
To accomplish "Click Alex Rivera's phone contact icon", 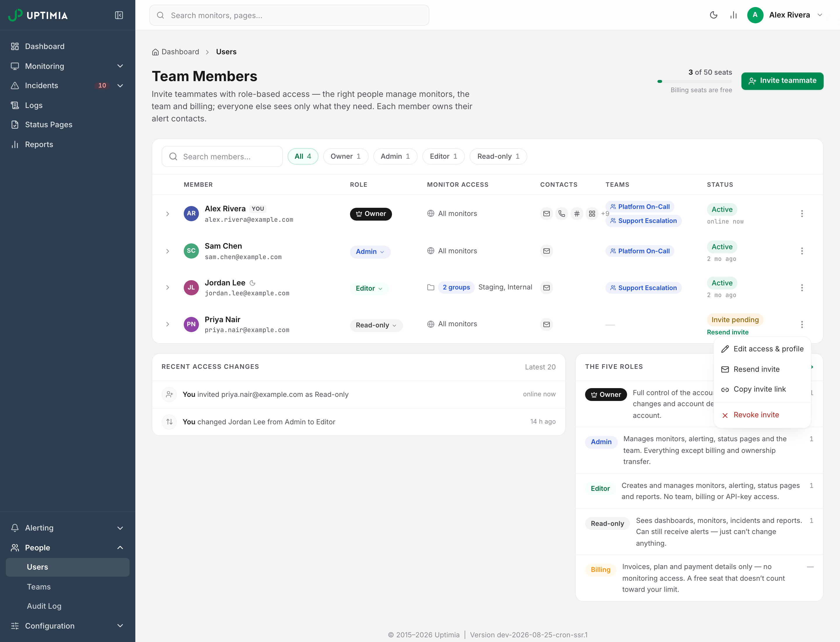I will (x=561, y=214).
